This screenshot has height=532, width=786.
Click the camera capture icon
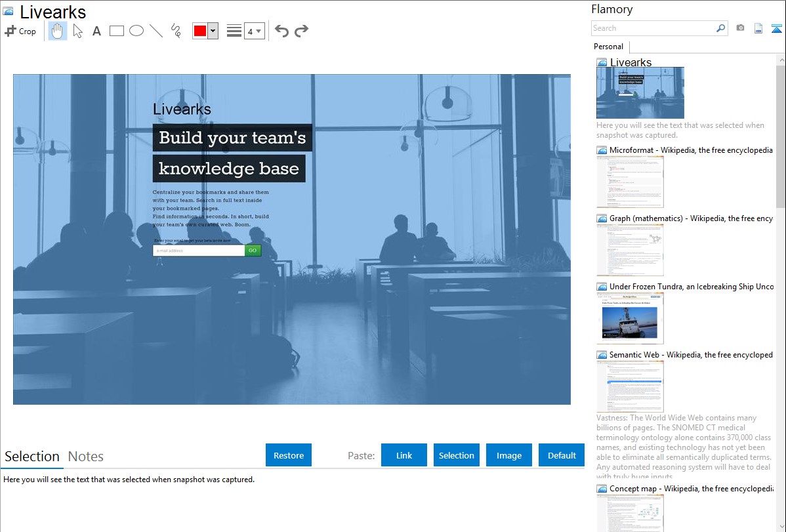[740, 28]
